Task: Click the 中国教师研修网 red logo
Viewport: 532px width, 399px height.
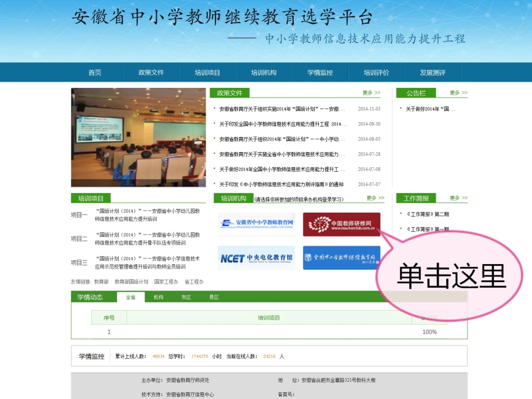Action: click(342, 224)
